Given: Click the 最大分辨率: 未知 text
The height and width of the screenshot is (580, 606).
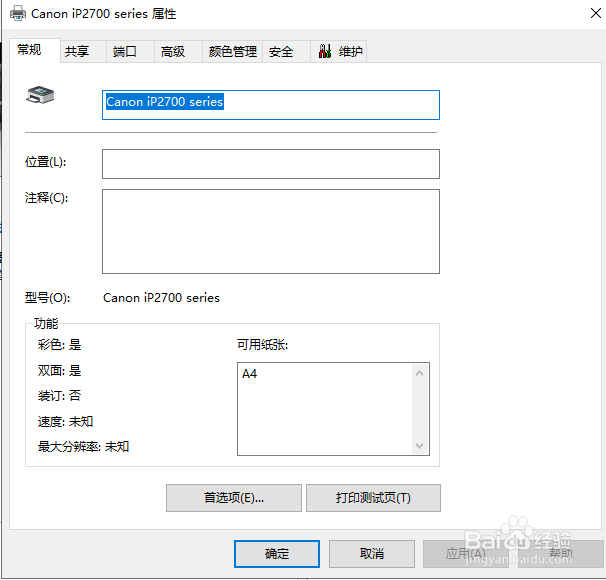Looking at the screenshot, I should 83,447.
